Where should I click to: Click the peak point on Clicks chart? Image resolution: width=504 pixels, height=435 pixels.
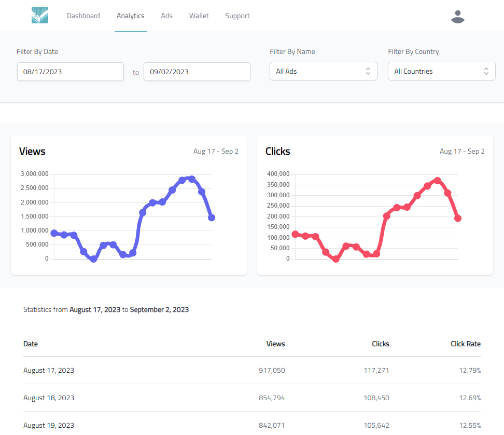438,181
